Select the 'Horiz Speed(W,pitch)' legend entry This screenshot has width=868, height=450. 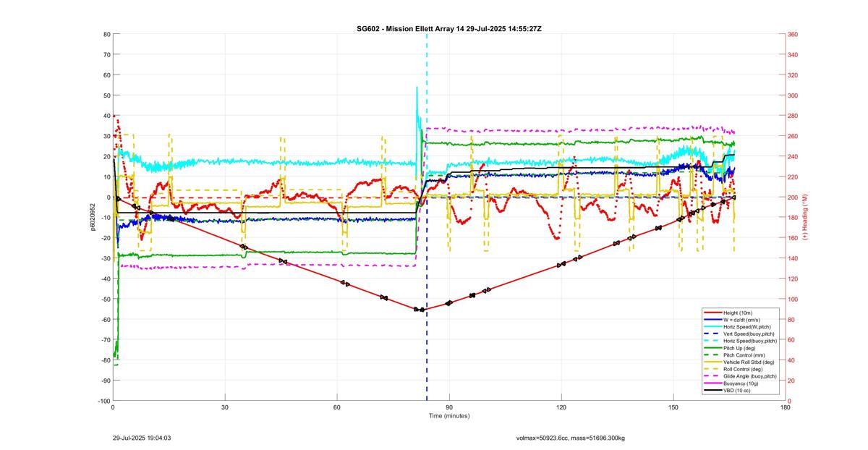[739, 327]
